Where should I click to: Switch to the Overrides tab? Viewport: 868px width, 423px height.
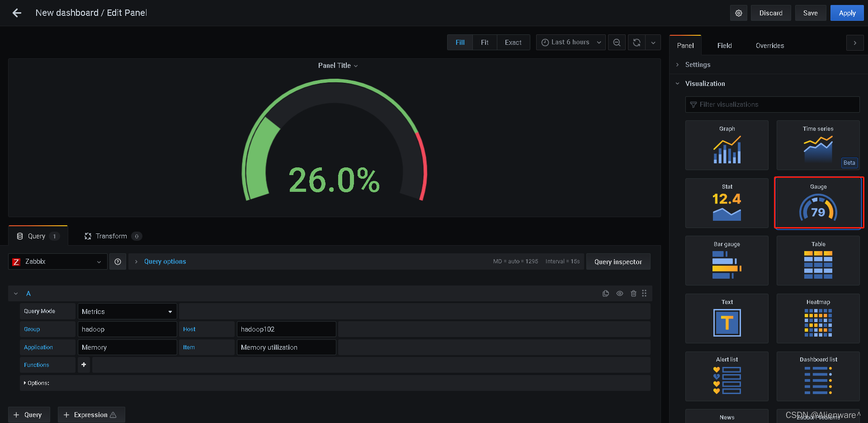770,45
